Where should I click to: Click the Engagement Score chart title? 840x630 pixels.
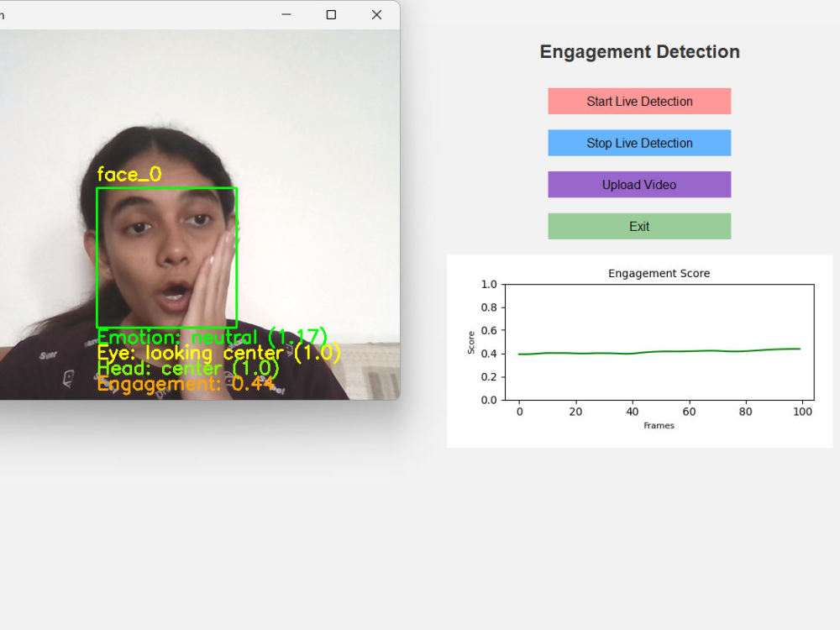[659, 273]
